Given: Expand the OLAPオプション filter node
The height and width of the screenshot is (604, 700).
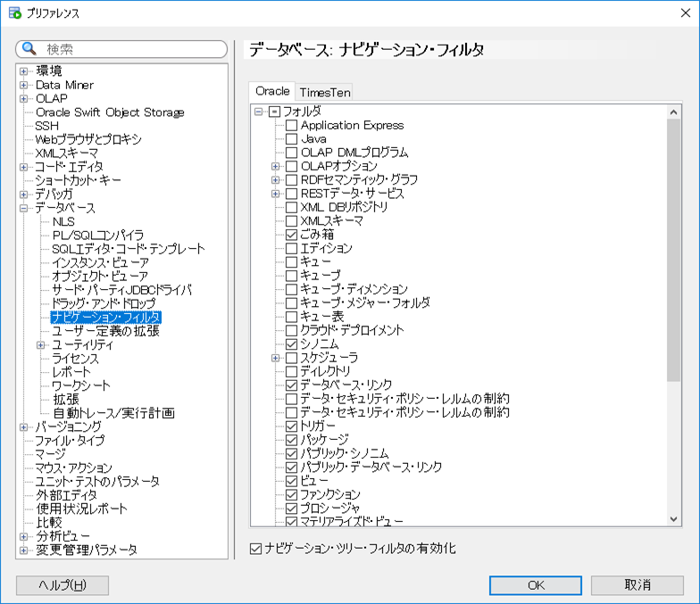Looking at the screenshot, I should (x=275, y=166).
